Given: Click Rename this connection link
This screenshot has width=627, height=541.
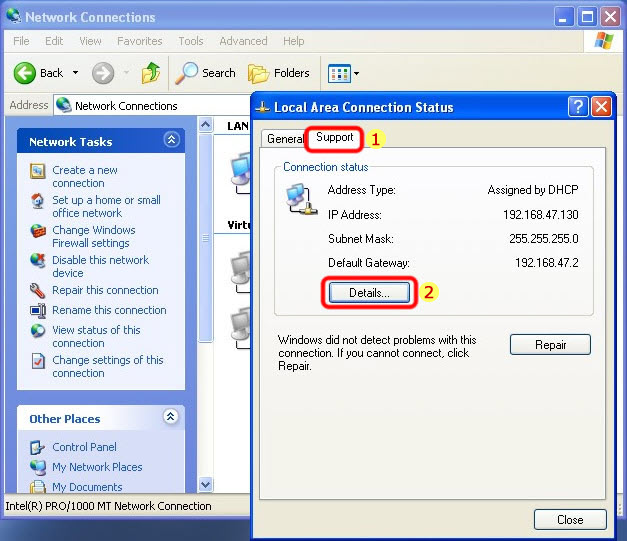Looking at the screenshot, I should tap(109, 310).
